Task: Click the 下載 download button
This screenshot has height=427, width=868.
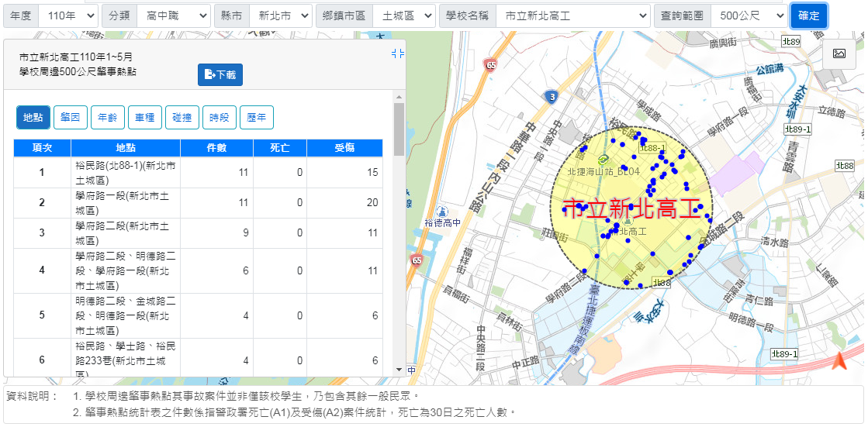Action: (220, 74)
